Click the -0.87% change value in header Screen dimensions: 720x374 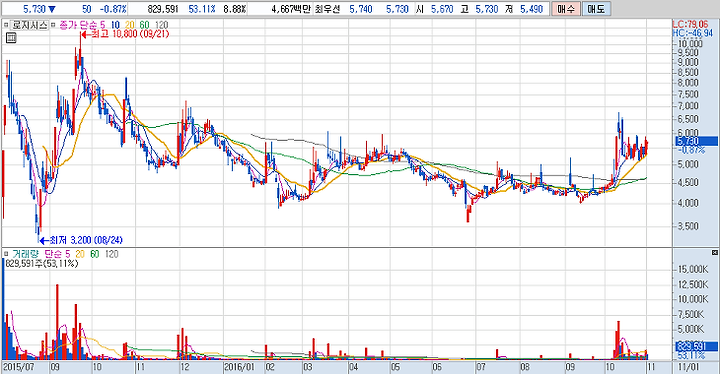pos(113,9)
